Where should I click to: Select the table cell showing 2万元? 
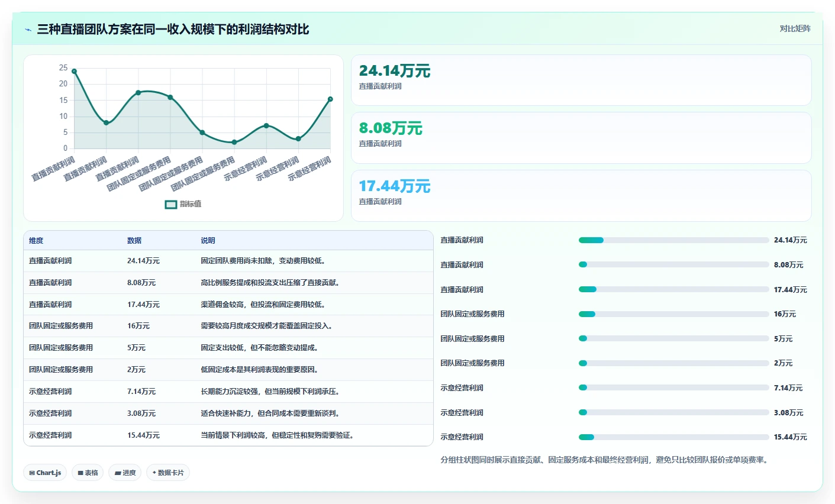[136, 370]
